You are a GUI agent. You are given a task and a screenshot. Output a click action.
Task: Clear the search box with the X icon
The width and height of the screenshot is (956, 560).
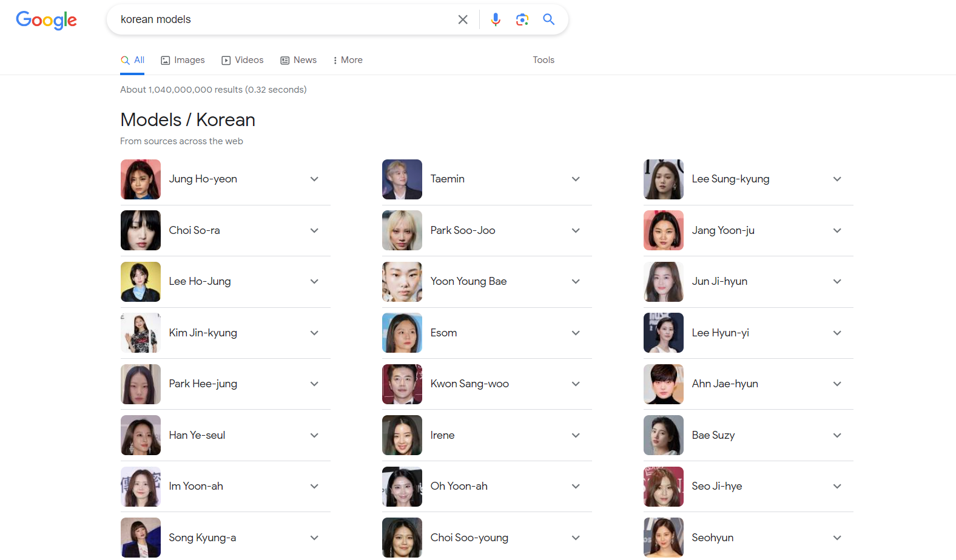(463, 19)
